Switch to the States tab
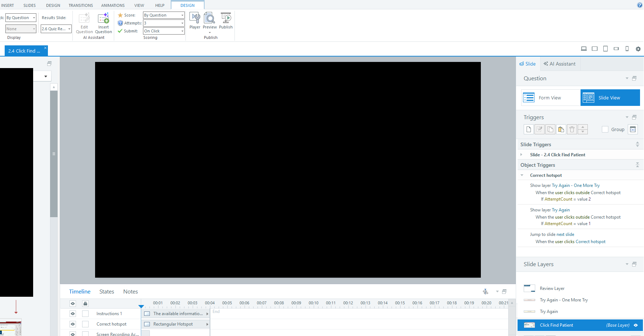644x336 pixels. pos(107,292)
